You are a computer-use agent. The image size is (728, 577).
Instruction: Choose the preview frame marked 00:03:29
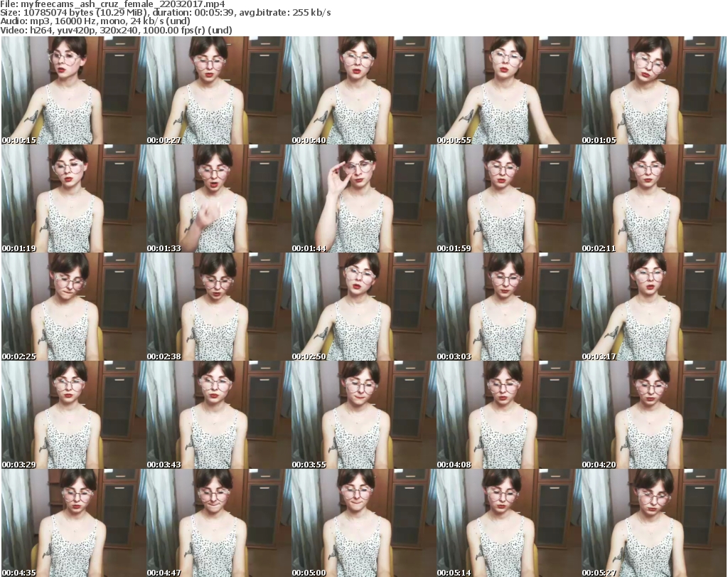pos(73,415)
